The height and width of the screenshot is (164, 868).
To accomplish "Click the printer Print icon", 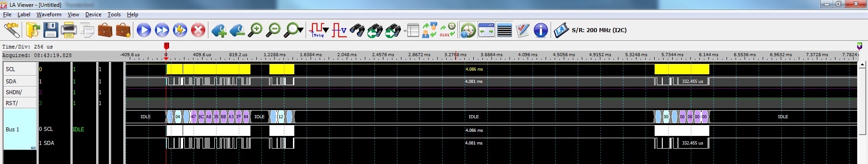I will pyautogui.click(x=69, y=30).
